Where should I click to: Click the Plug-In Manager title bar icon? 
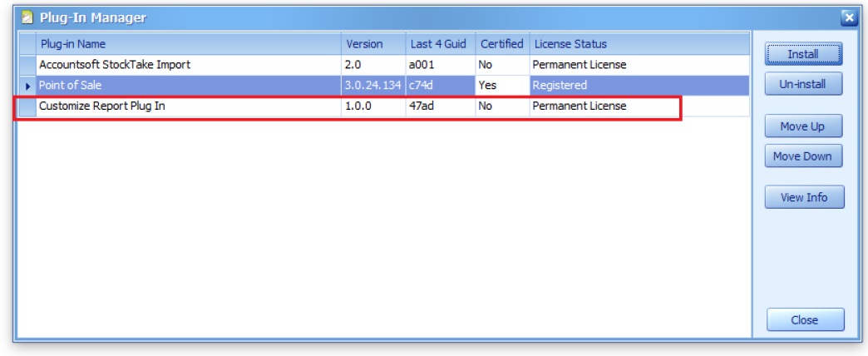[x=27, y=17]
